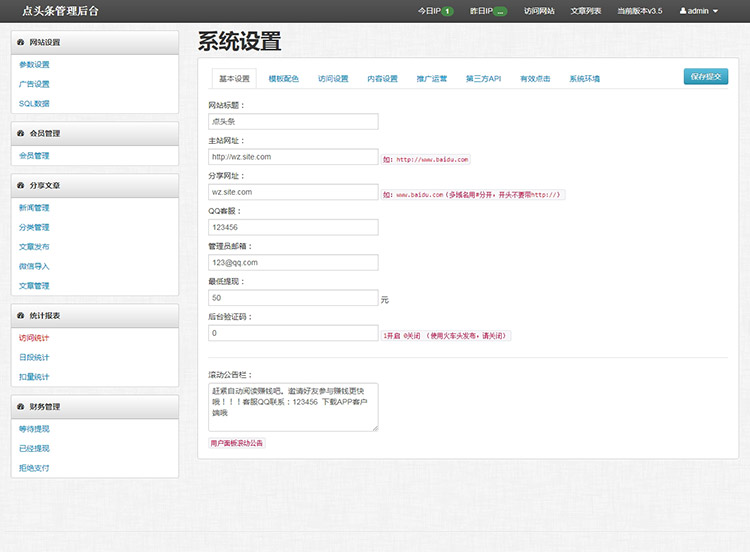This screenshot has width=750, height=552.
Task: Click the dashboard icon beside 分享文章
Action: point(21,185)
